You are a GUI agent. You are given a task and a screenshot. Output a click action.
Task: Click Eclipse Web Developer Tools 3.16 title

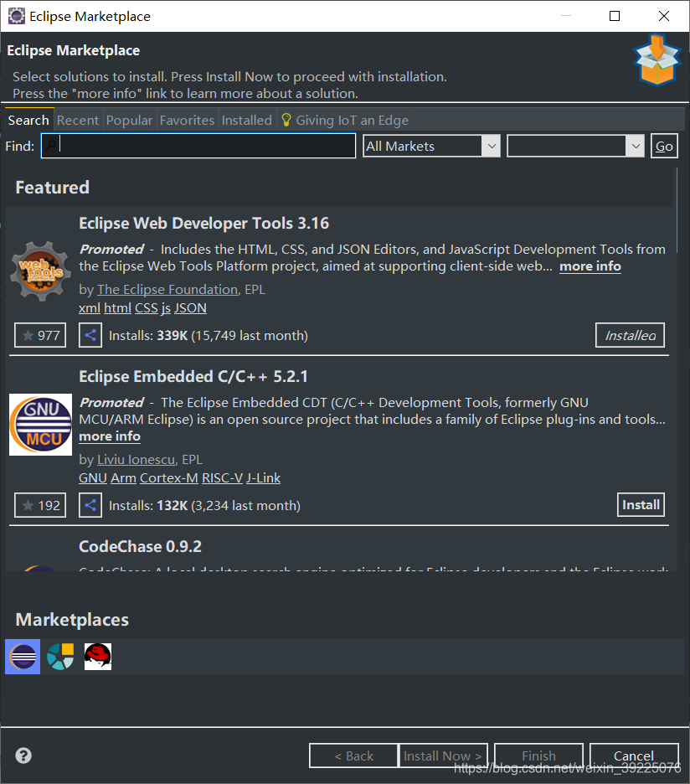click(x=204, y=223)
